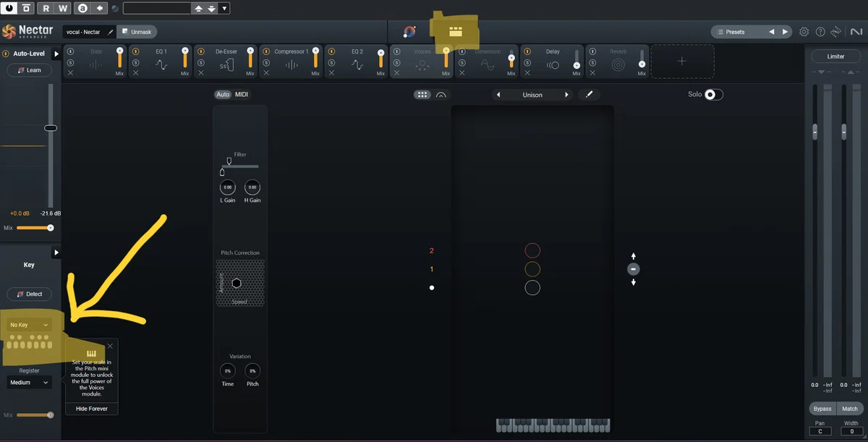Expand the Auto-Level panel arrow
Screen dimensions: 868x442
(56, 54)
